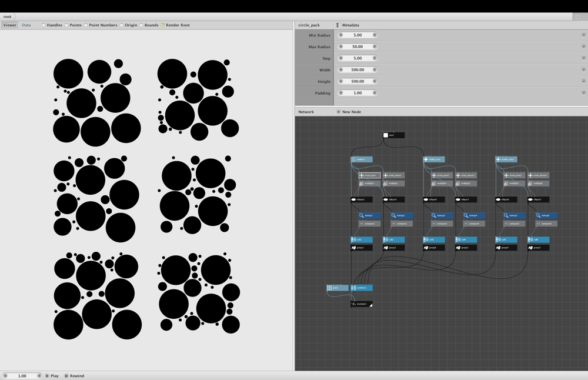
Task: Click the lookup2 node
Action: pos(402,216)
